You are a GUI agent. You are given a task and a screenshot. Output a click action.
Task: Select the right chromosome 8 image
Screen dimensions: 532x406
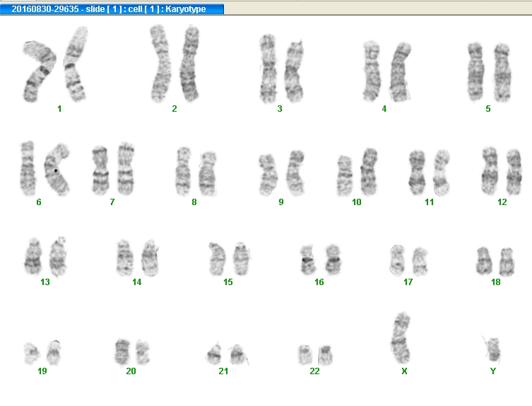click(207, 173)
